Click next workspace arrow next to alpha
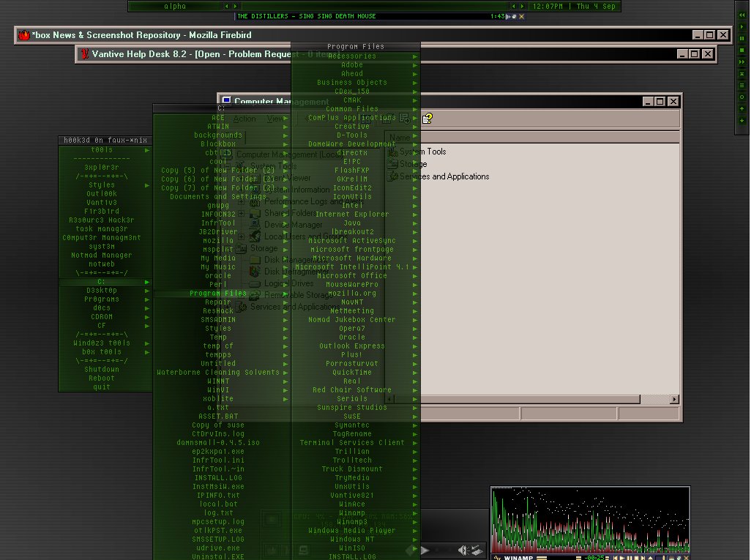 click(x=235, y=7)
